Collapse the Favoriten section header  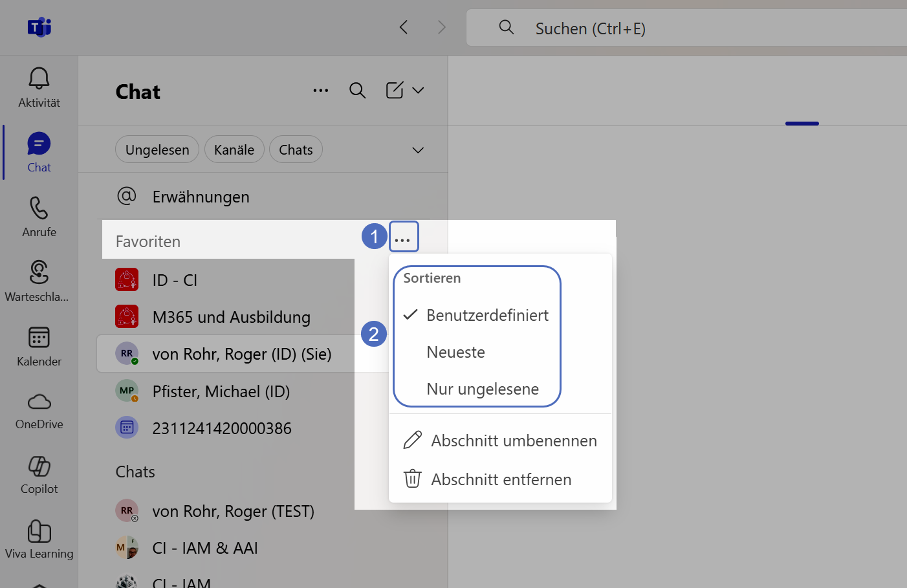(x=148, y=241)
